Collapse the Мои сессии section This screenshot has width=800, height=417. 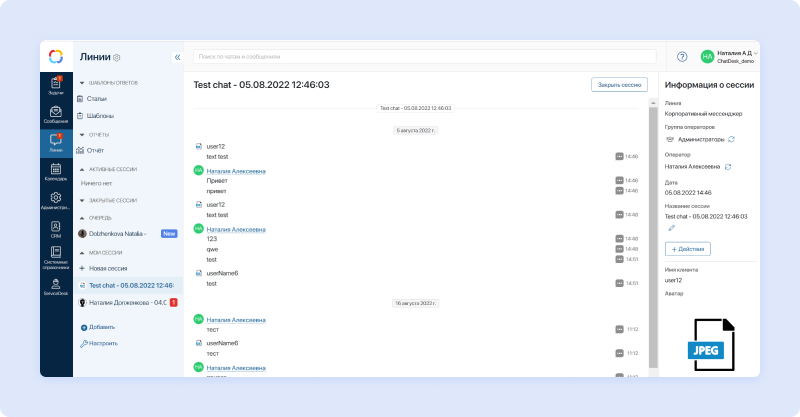(82, 251)
